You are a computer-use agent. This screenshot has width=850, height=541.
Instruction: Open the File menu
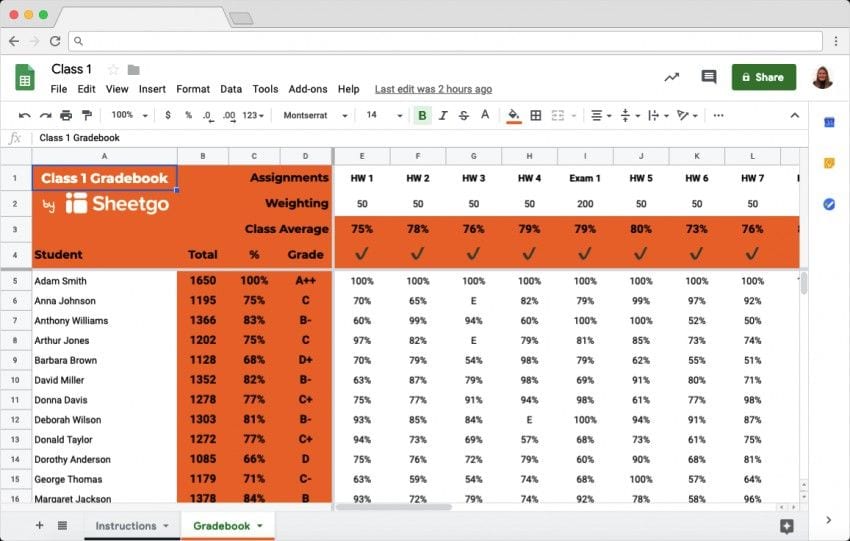tap(59, 89)
